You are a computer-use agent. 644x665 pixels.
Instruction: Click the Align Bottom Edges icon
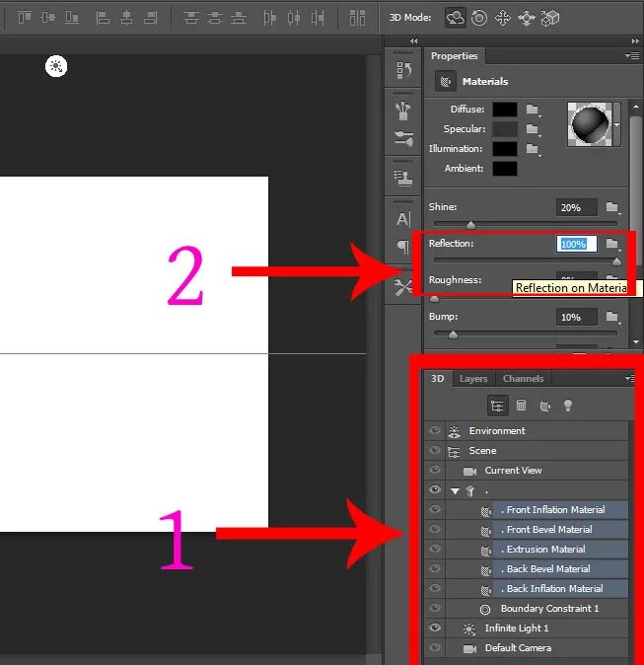(72, 18)
